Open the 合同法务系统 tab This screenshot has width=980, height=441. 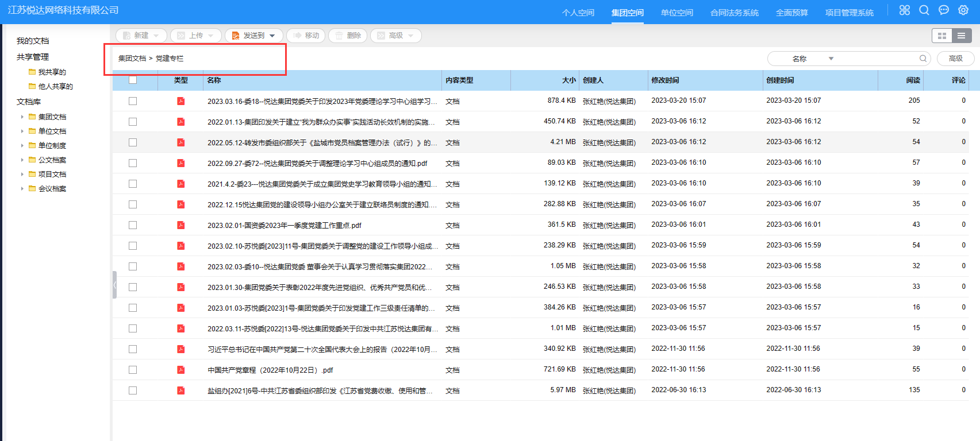pyautogui.click(x=734, y=13)
